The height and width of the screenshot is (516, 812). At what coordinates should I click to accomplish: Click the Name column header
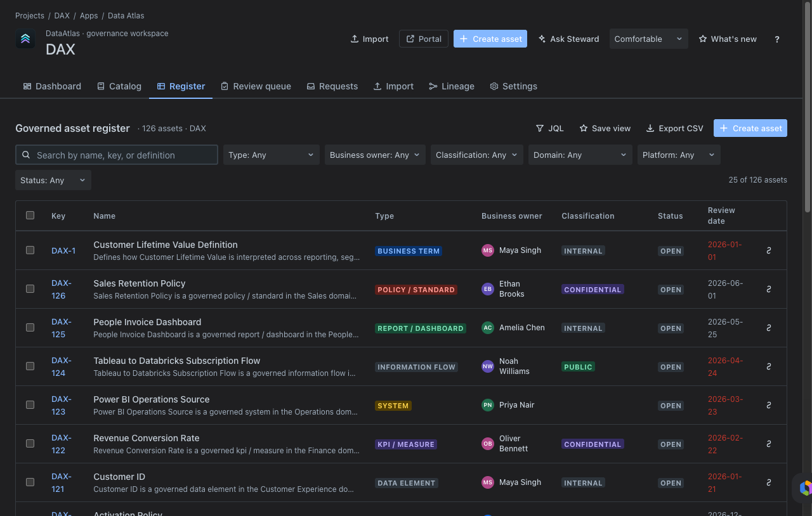click(104, 216)
